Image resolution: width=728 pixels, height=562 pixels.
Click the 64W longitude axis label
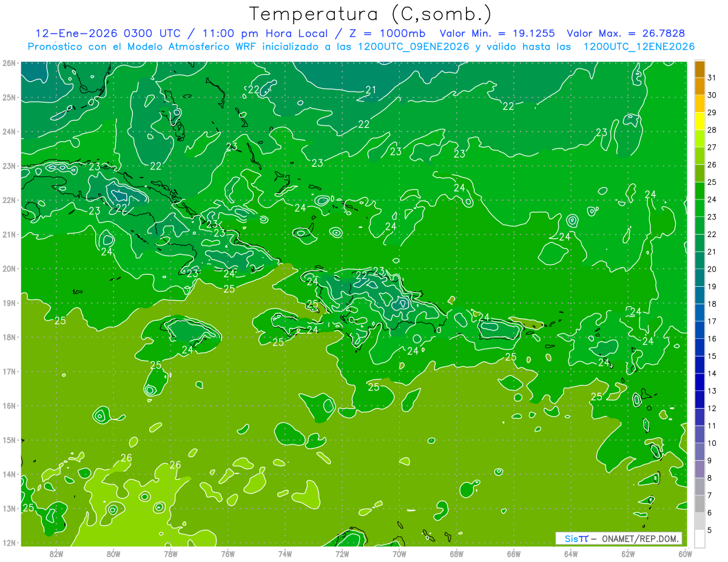pos(571,554)
